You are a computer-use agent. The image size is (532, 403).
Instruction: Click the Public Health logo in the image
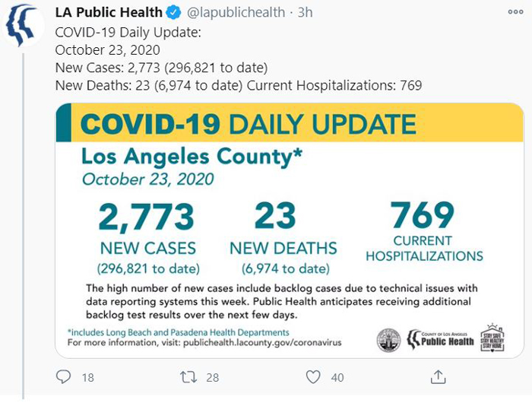[x=440, y=340]
